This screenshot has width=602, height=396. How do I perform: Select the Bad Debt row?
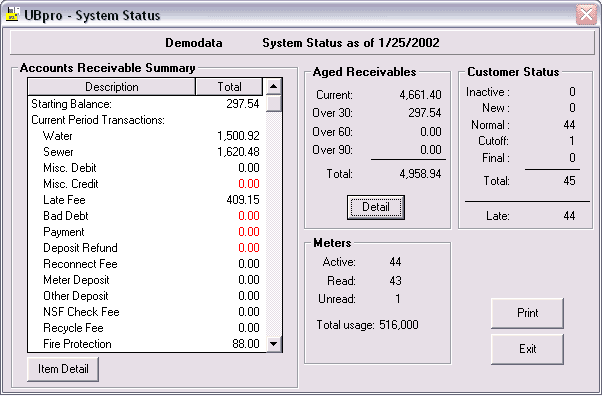click(146, 216)
